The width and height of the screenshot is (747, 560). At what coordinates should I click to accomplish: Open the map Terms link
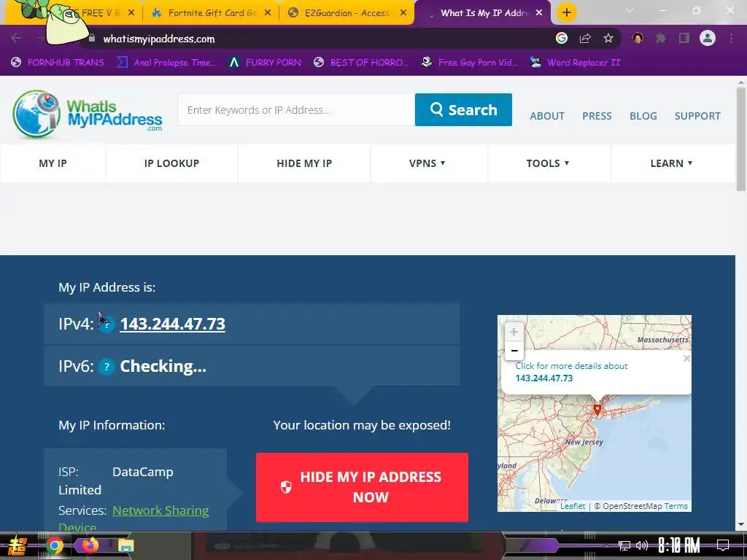[x=676, y=506]
